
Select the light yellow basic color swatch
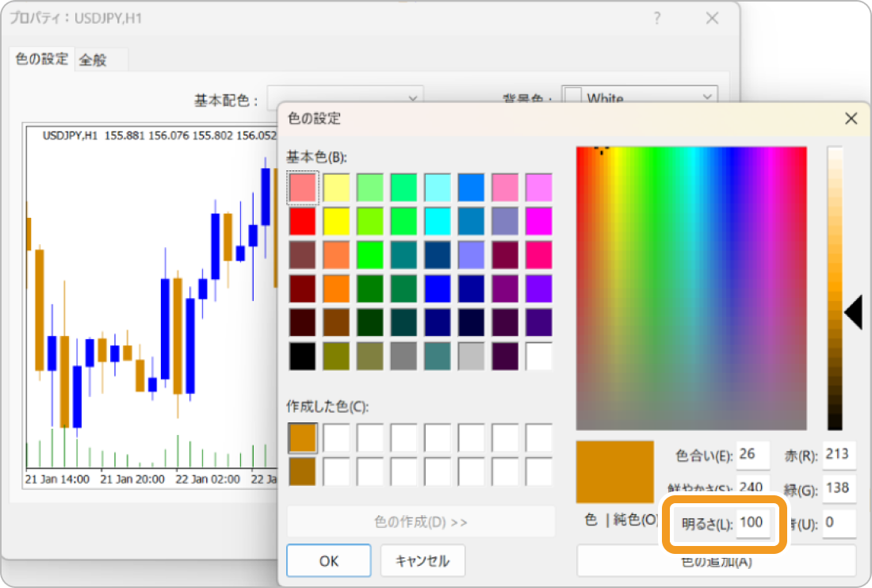(x=336, y=187)
